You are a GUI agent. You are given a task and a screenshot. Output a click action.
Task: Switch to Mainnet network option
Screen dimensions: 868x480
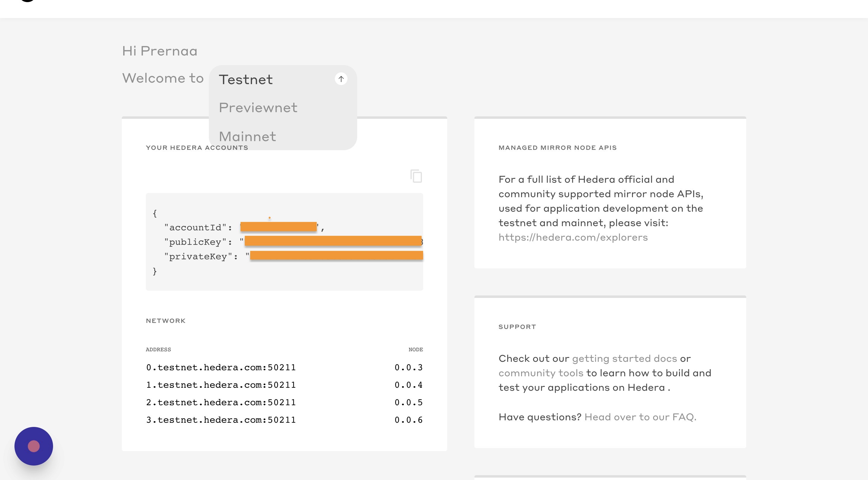tap(247, 136)
